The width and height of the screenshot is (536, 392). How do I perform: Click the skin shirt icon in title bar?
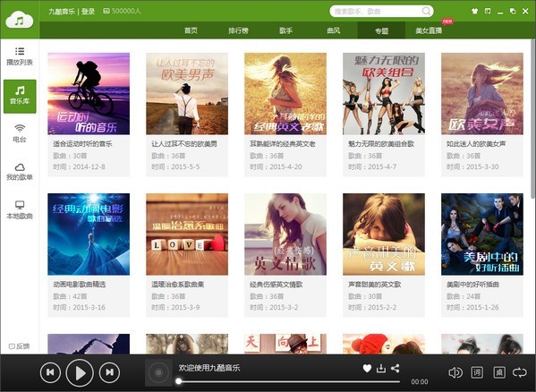click(x=474, y=11)
